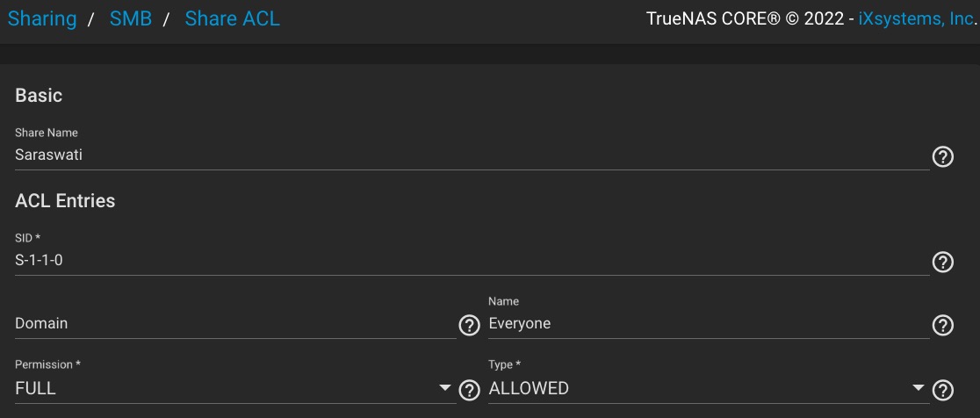The image size is (980, 418).
Task: Click the empty Domain input field
Action: click(x=235, y=324)
